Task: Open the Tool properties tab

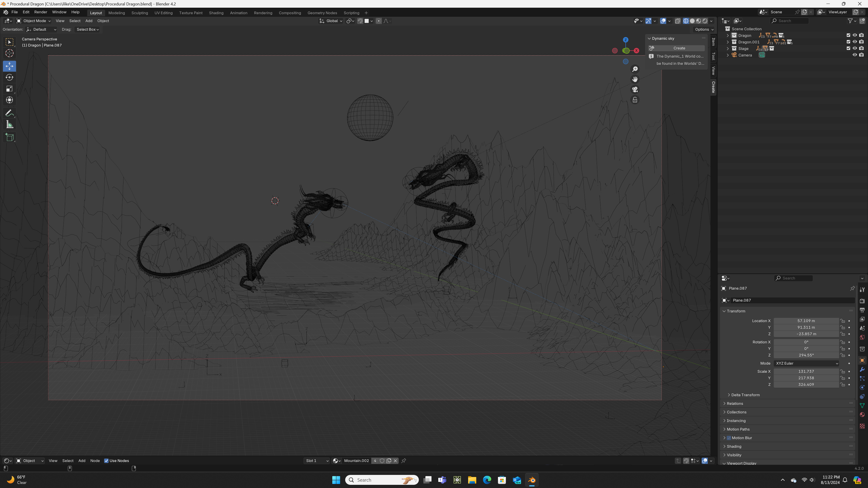Action: [x=862, y=290]
